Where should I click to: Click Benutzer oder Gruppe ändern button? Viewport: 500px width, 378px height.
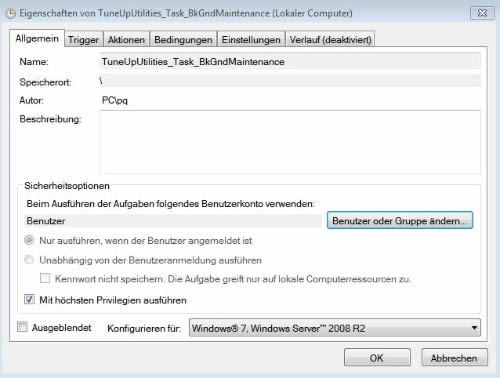(400, 220)
